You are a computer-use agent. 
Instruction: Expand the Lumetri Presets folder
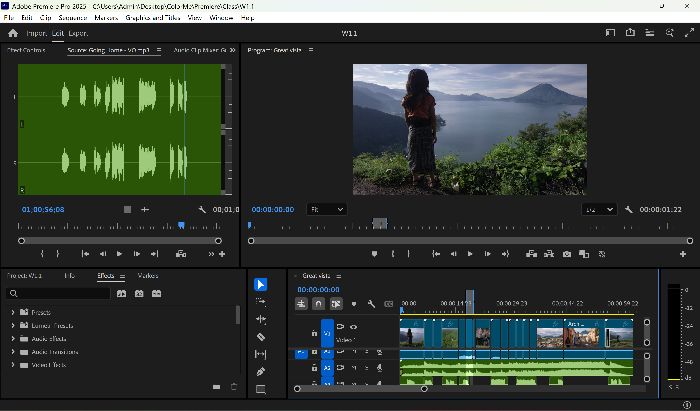12,325
